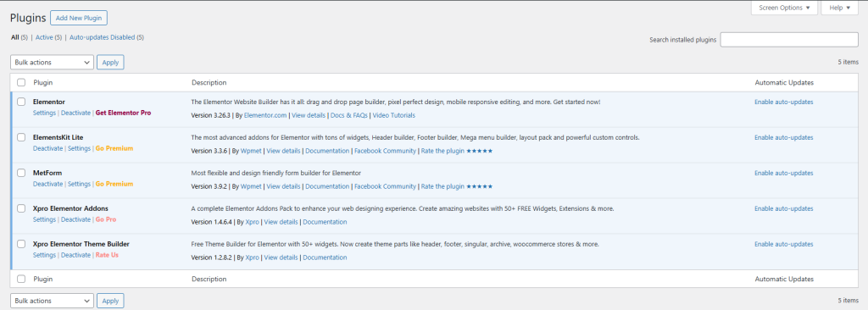Enable auto-updates for Elementor
The image size is (868, 310).
[783, 102]
